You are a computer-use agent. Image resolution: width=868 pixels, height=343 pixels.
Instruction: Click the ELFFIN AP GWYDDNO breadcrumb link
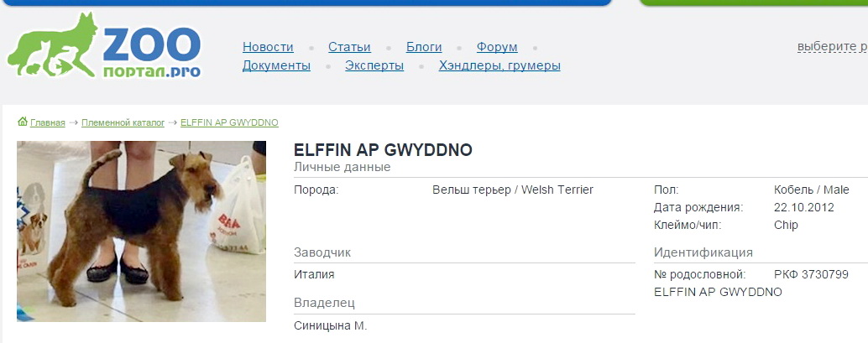coord(229,122)
